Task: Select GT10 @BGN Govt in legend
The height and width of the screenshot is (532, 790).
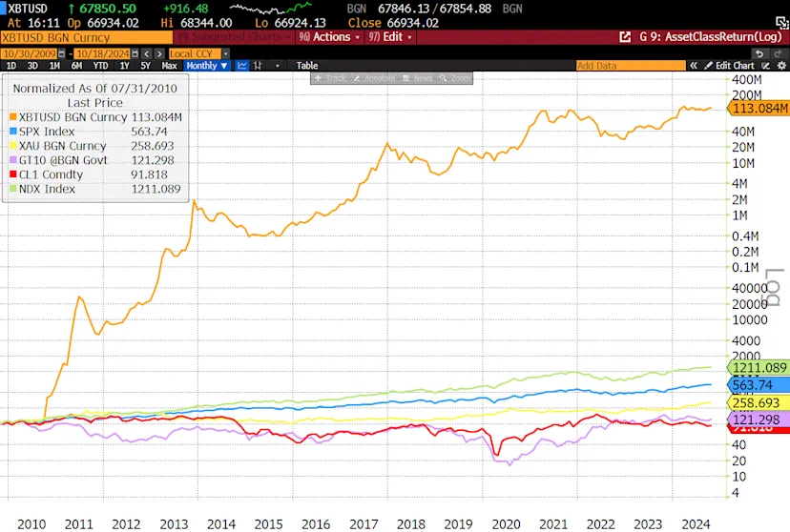Action: tap(63, 160)
